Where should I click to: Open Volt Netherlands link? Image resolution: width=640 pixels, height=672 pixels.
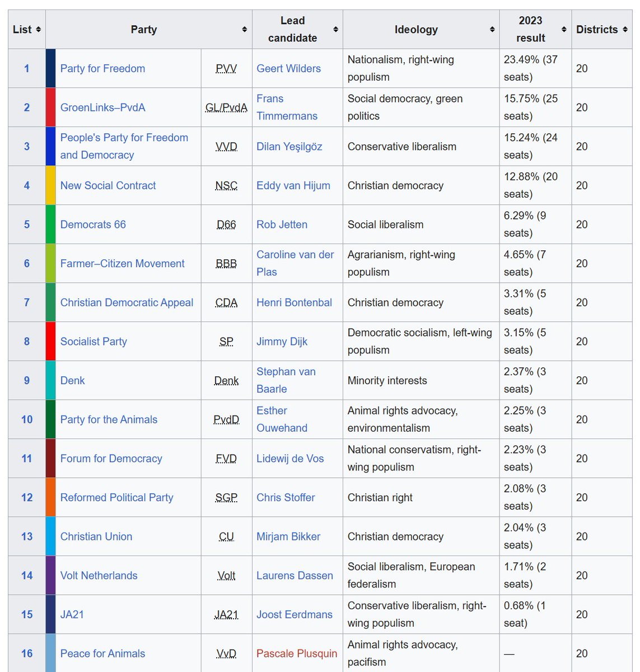coord(99,576)
